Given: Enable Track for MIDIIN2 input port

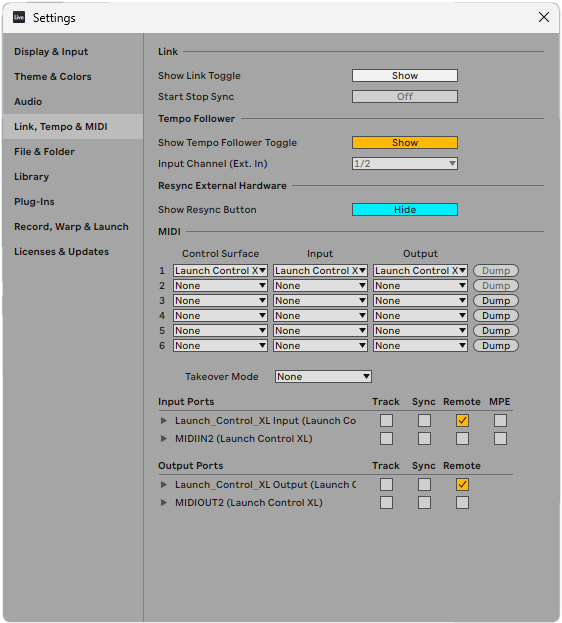Looking at the screenshot, I should 386,439.
